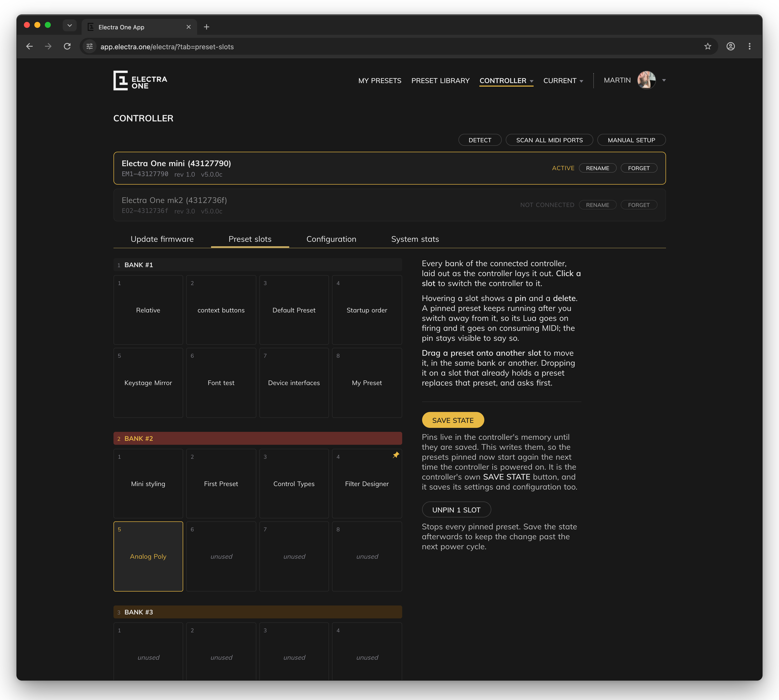The width and height of the screenshot is (779, 700).
Task: Unpin the Filter Designer slot pin
Action: coord(396,455)
